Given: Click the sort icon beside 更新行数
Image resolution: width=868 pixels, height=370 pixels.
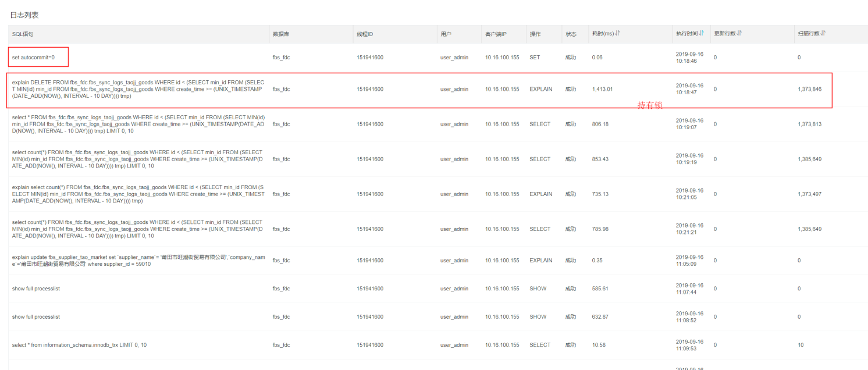Looking at the screenshot, I should click(739, 34).
